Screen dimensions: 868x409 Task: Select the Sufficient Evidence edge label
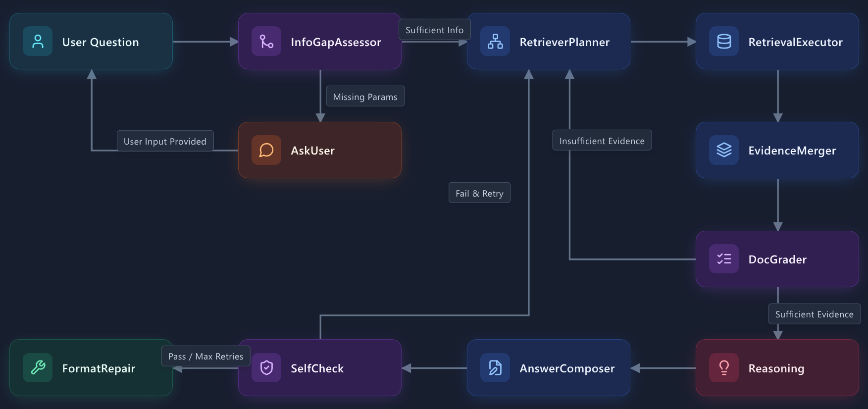click(x=814, y=314)
